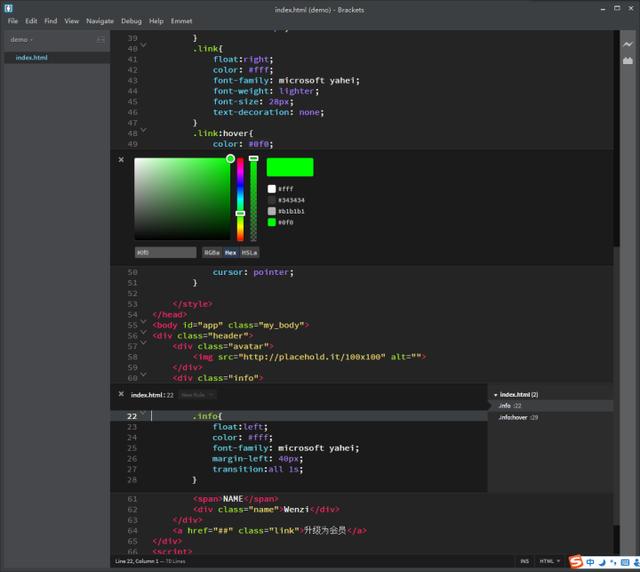Click the split view icon in sidebar
The width and height of the screenshot is (640, 572).
[100, 40]
